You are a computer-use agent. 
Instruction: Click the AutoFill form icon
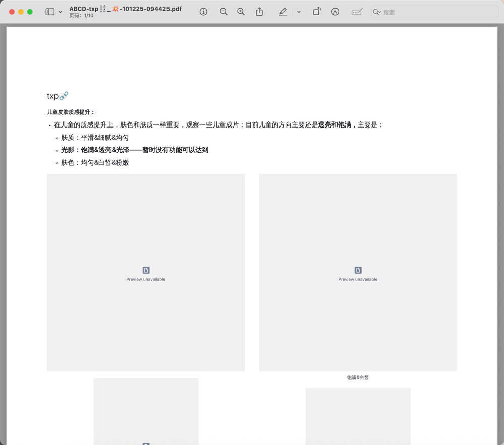point(357,11)
